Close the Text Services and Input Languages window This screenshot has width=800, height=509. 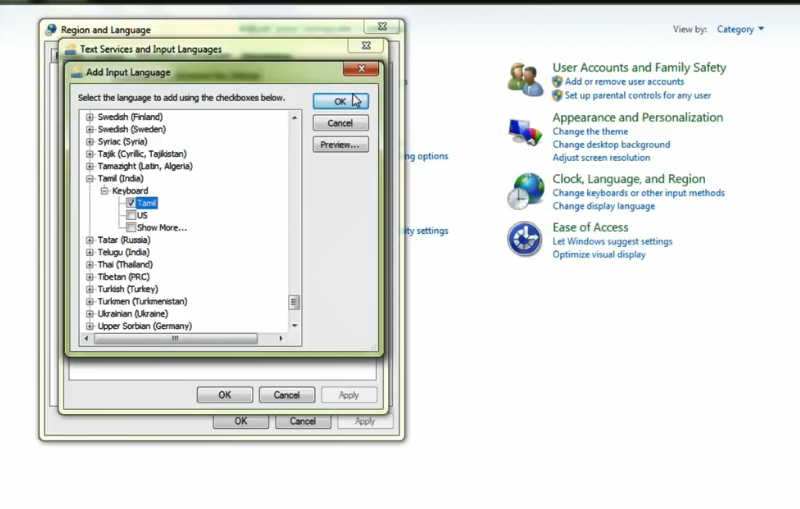pyautogui.click(x=366, y=45)
